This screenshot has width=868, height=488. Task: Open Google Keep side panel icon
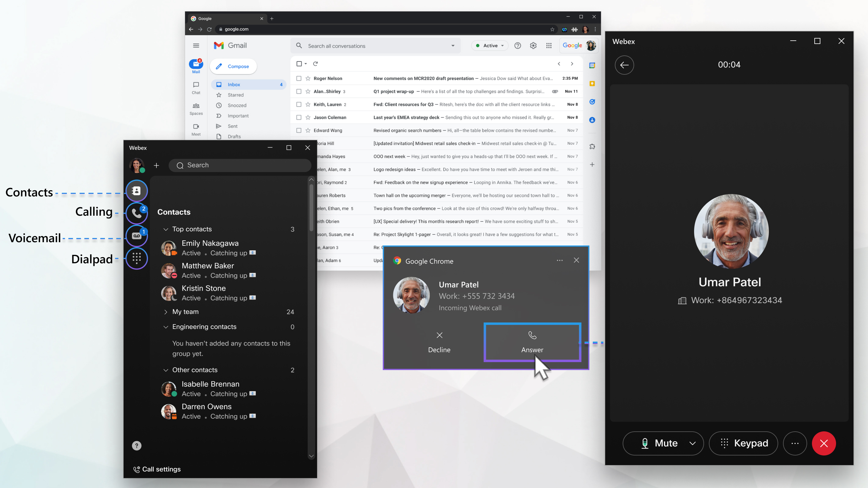[x=592, y=83]
